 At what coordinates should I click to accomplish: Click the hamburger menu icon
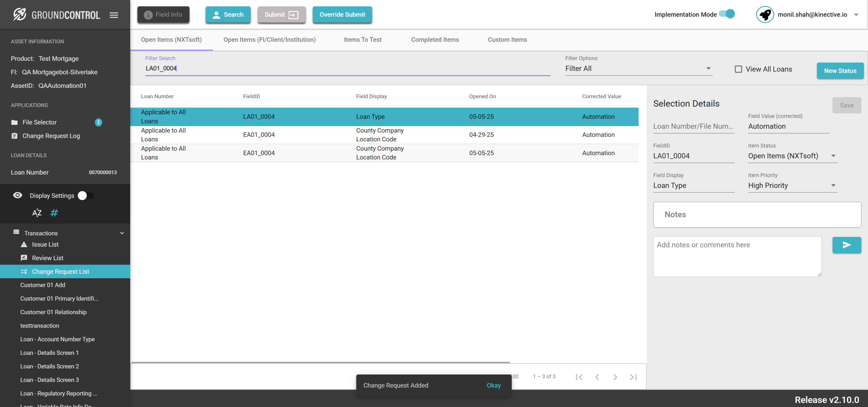tap(114, 15)
